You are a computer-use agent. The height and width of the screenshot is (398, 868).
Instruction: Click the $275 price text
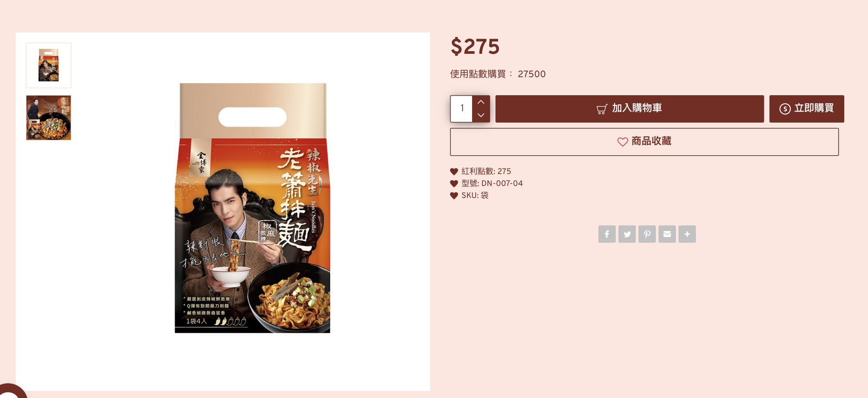click(475, 46)
